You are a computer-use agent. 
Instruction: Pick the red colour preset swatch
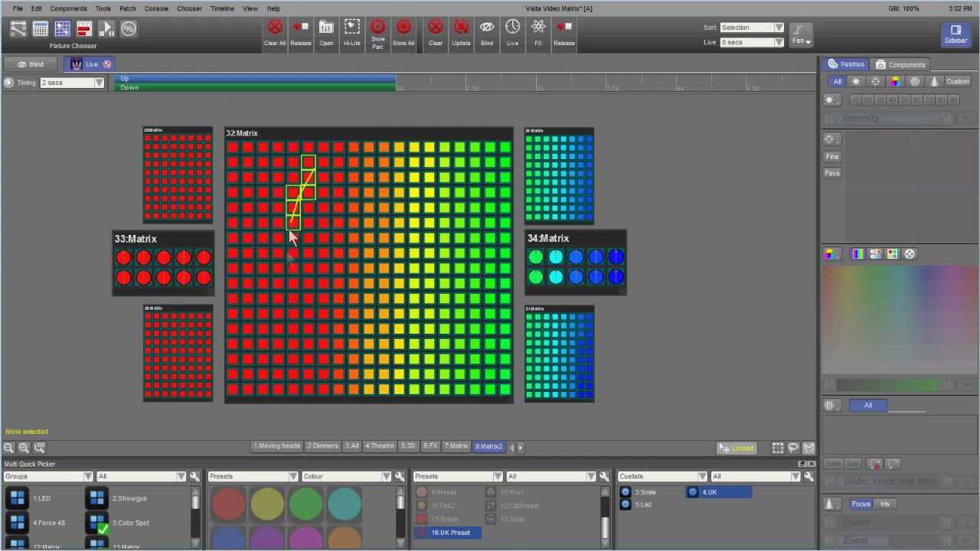(x=228, y=503)
